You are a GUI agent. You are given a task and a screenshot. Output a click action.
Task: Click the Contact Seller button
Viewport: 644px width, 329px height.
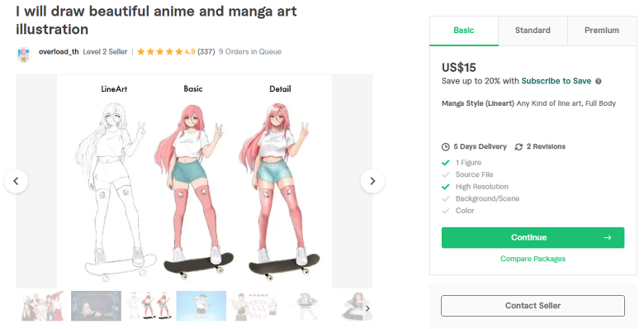click(533, 306)
